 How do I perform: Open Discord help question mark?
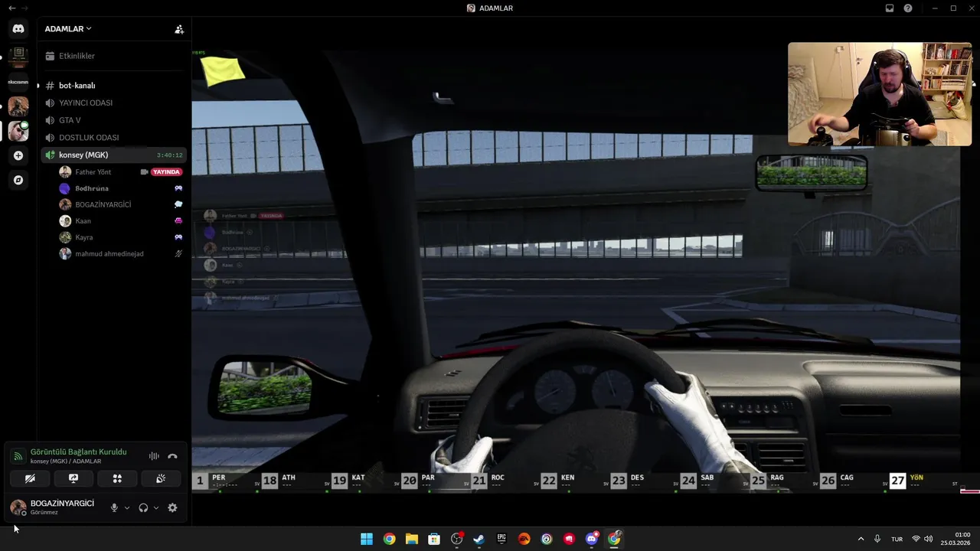[908, 8]
